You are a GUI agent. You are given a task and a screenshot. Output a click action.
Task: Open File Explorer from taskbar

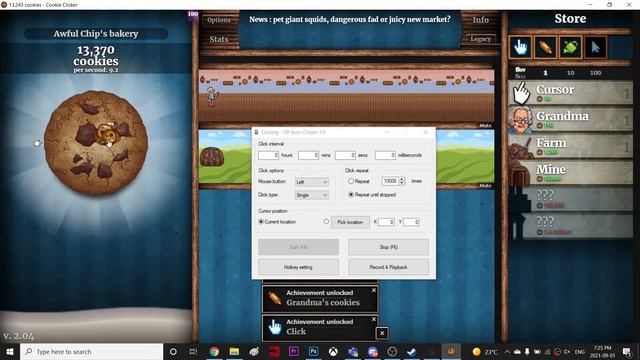pos(234,351)
